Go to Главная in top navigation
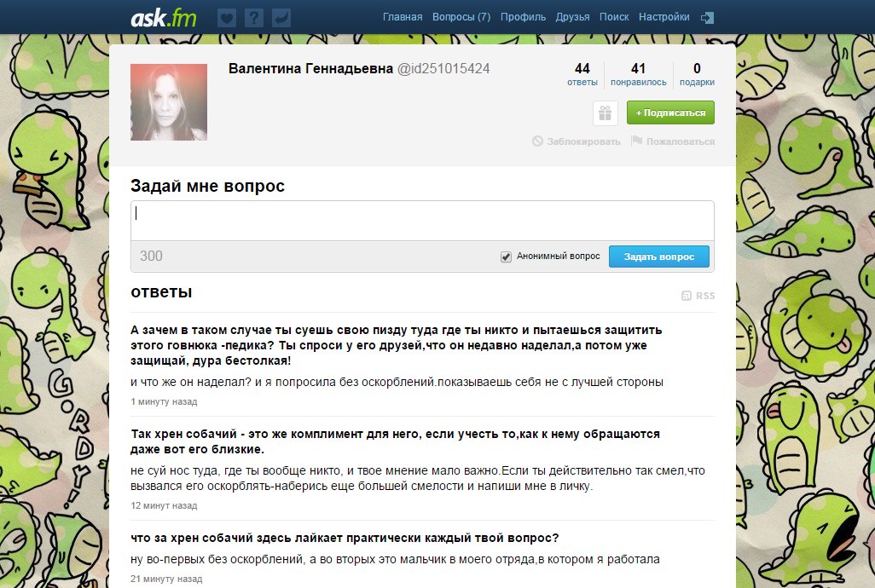Screen dimensions: 875x588 point(403,17)
